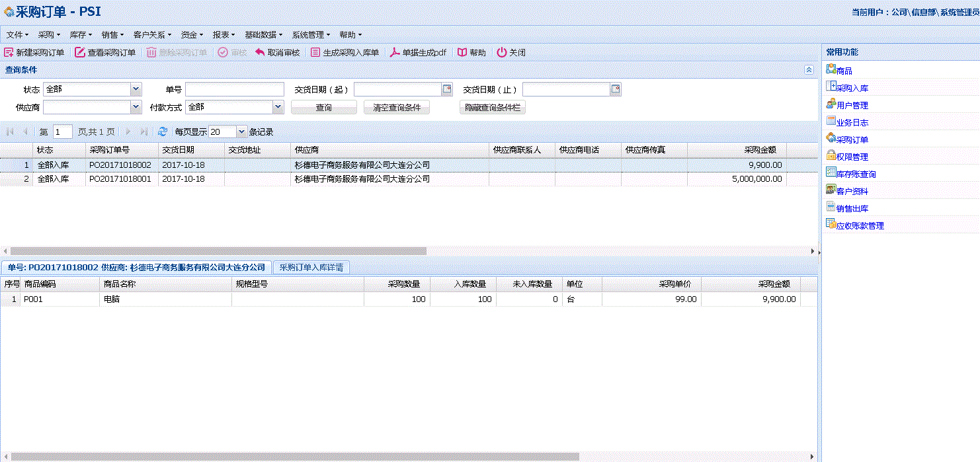Click the 采购订单 link in 常用功能

(x=852, y=140)
